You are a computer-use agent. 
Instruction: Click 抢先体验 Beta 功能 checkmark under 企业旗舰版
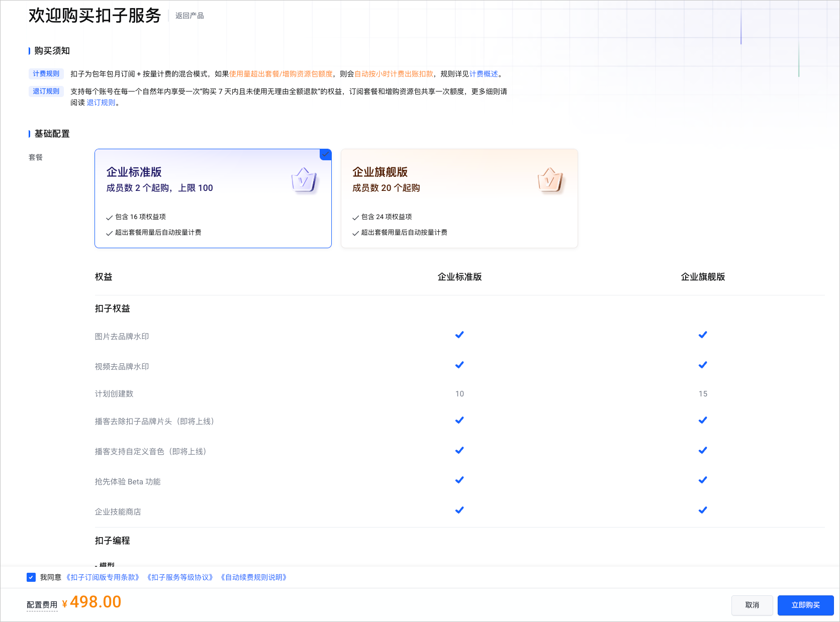[703, 480]
